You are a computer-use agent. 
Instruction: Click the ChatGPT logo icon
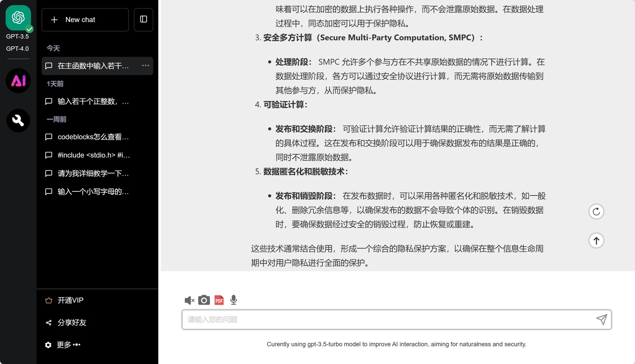(x=18, y=18)
